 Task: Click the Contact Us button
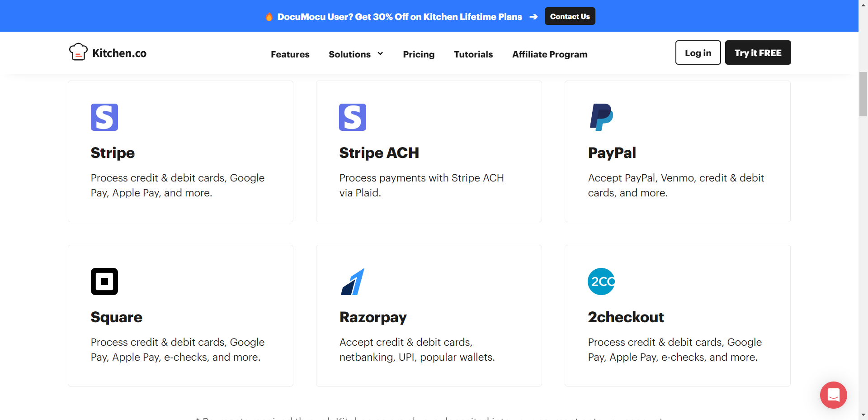pyautogui.click(x=570, y=16)
